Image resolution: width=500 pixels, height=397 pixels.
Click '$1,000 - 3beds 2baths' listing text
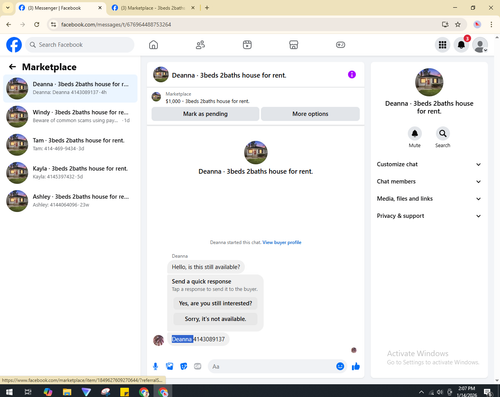click(x=207, y=101)
